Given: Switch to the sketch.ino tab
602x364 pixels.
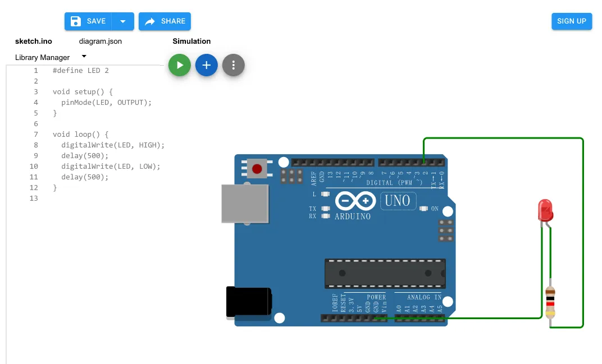Looking at the screenshot, I should click(33, 42).
